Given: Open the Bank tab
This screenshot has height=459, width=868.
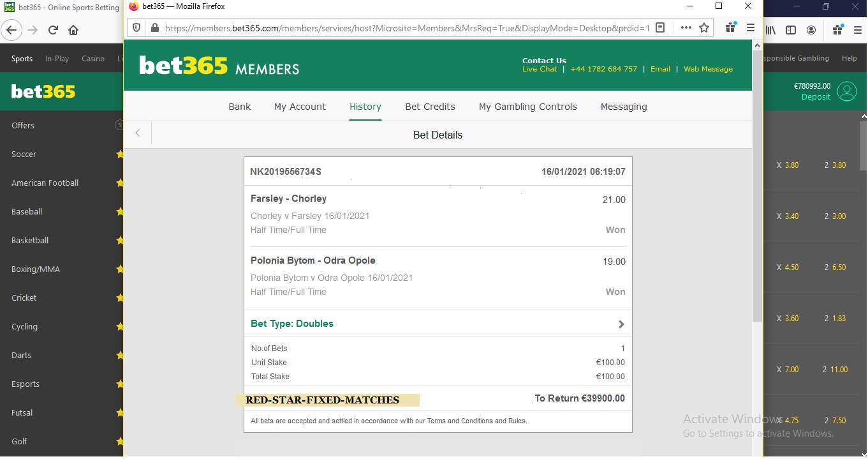Looking at the screenshot, I should (x=240, y=107).
